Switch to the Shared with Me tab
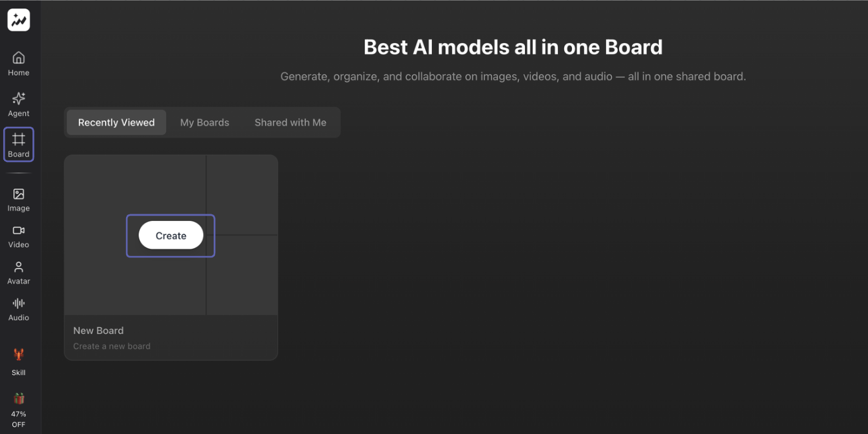The width and height of the screenshot is (868, 434). coord(290,122)
